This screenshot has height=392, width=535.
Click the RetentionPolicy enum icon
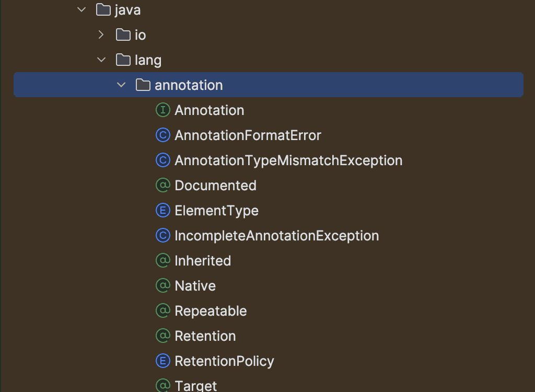tap(163, 361)
